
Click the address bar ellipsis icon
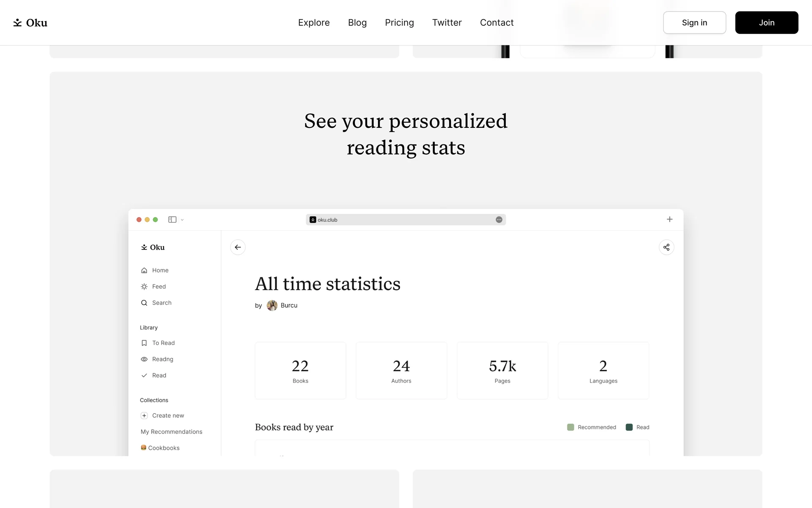[499, 220]
